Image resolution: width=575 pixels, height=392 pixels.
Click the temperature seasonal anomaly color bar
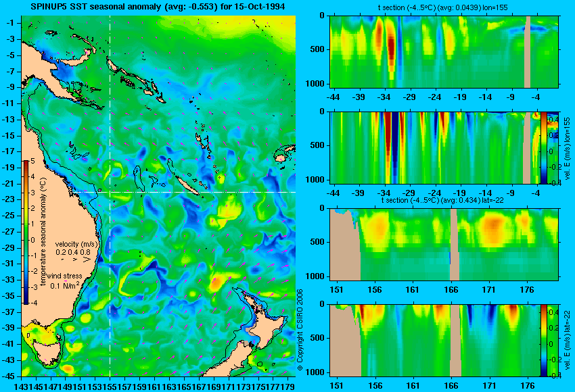pyautogui.click(x=26, y=232)
